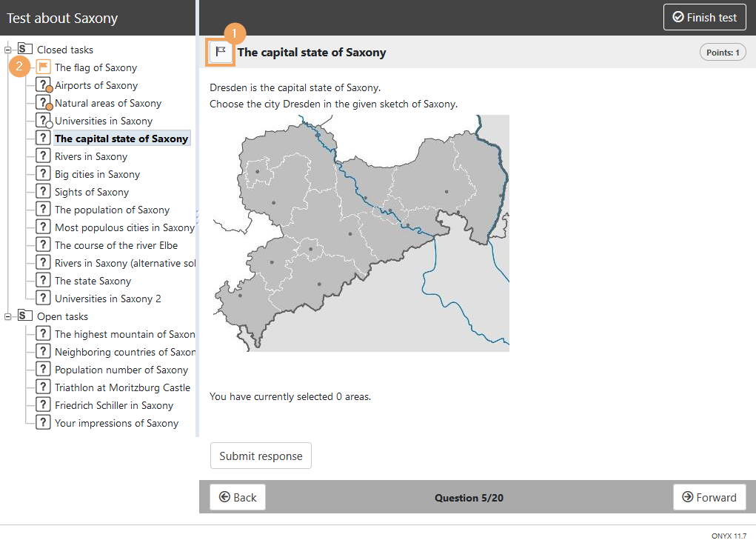Click the Saxony map sketch image
756x543 pixels.
[x=359, y=233]
